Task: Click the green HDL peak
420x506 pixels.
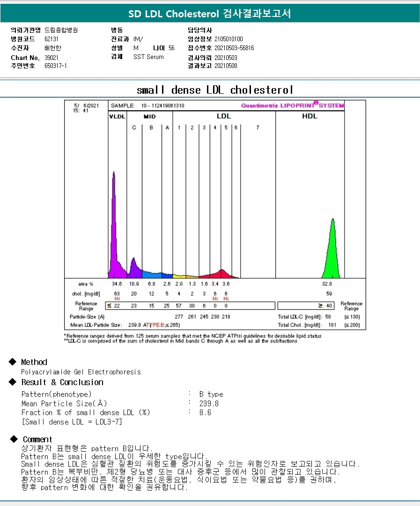Action: click(332, 252)
